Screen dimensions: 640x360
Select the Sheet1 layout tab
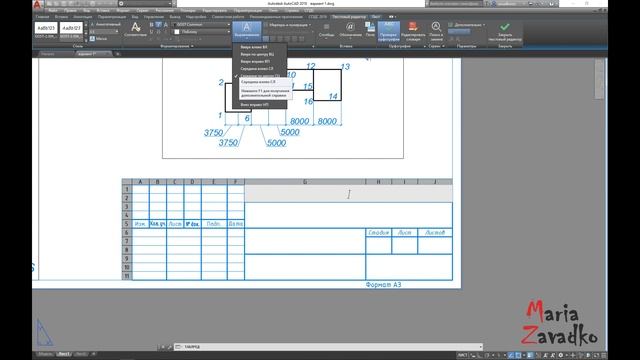coord(64,354)
